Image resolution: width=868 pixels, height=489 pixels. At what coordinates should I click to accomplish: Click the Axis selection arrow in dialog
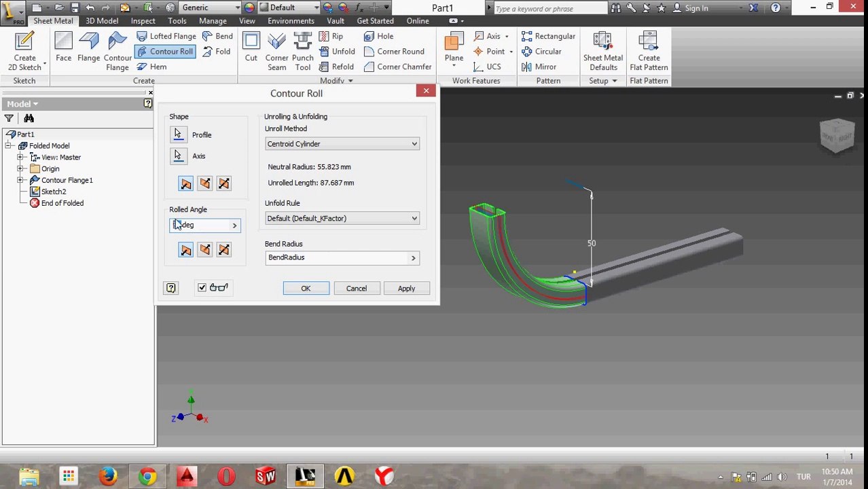point(178,156)
